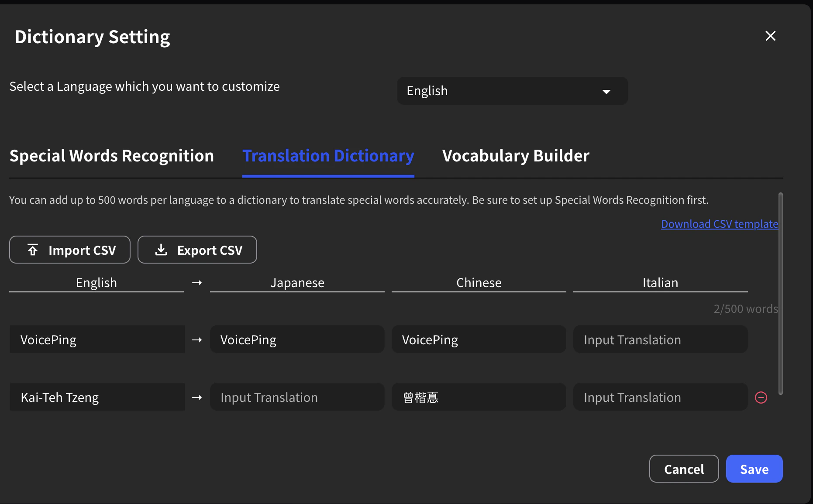Focus the VoicePing Italian translation input

(661, 339)
